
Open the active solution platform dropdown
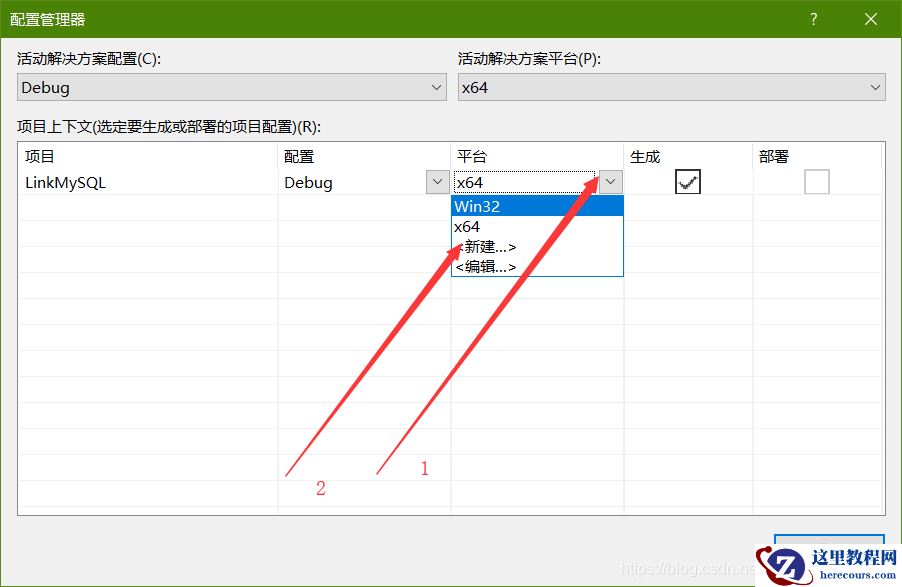click(671, 87)
